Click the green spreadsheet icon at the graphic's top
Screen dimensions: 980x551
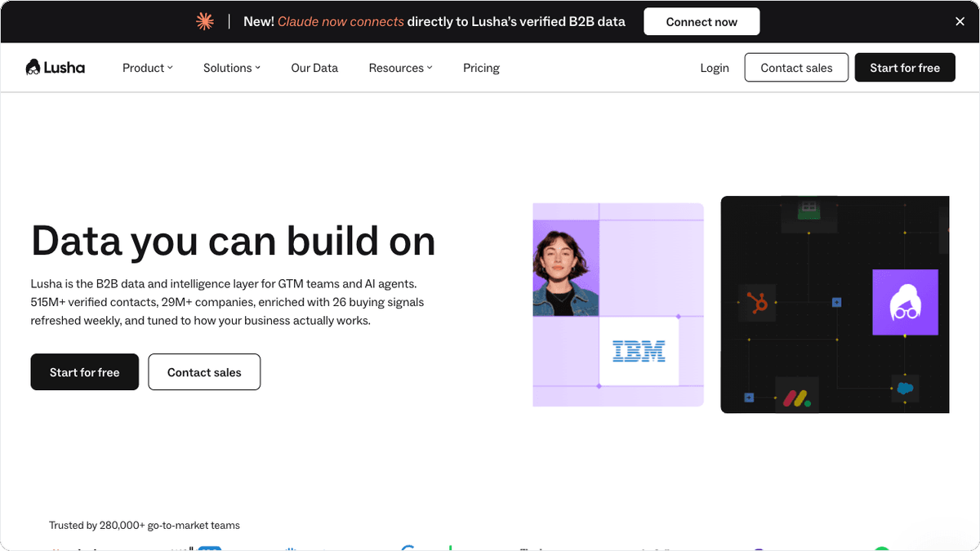click(x=808, y=208)
